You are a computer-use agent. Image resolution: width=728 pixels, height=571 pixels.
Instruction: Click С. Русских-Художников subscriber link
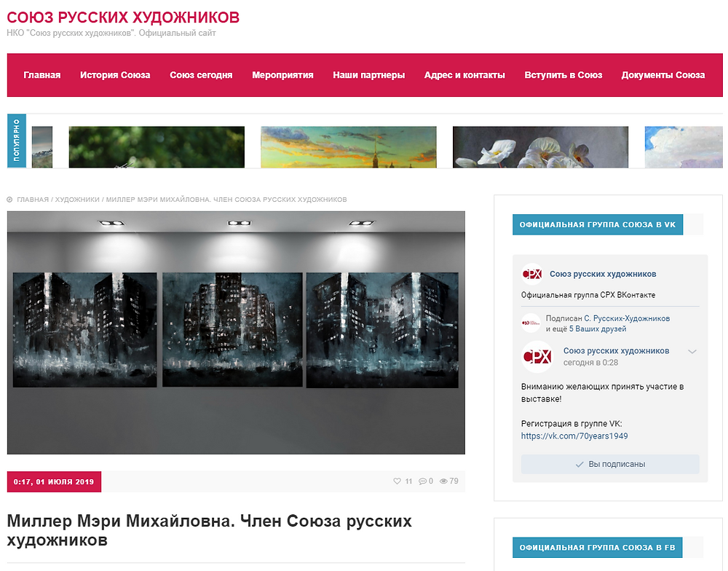click(x=627, y=319)
